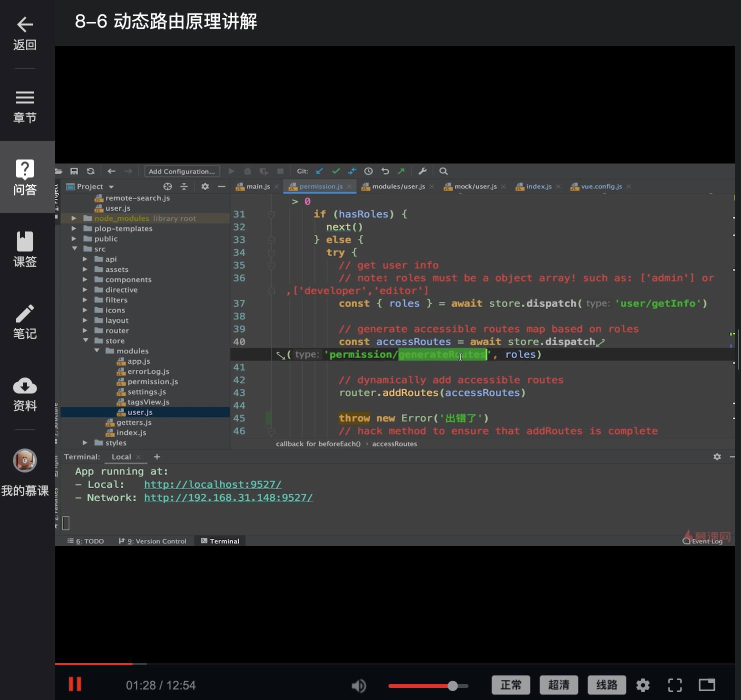Start debugging with the bug icon
Image resolution: width=741 pixels, height=700 pixels.
point(247,171)
